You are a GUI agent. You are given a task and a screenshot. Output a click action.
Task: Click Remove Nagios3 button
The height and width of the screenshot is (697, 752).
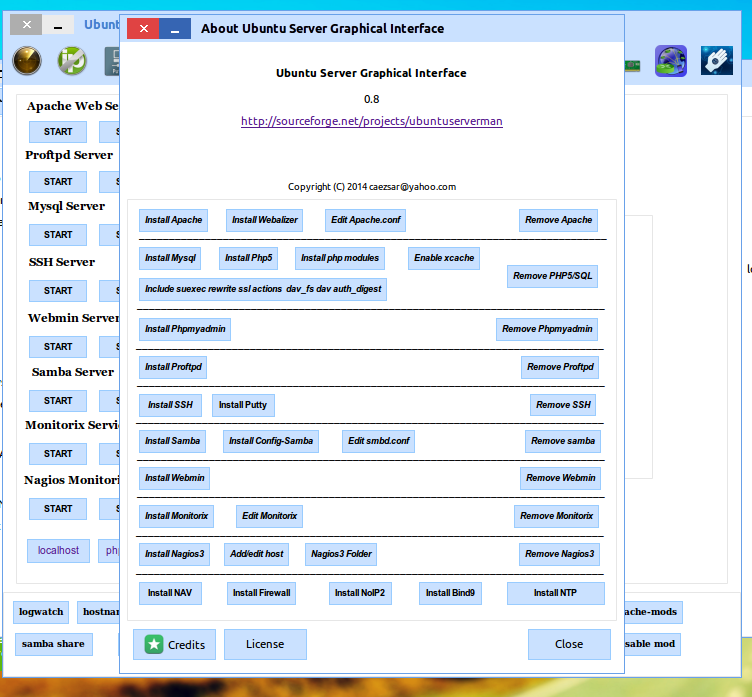559,554
